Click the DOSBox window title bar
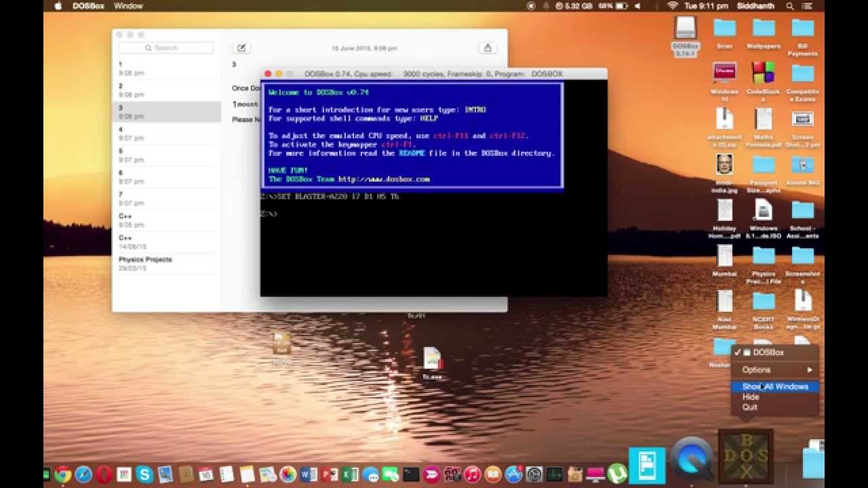 (x=434, y=73)
